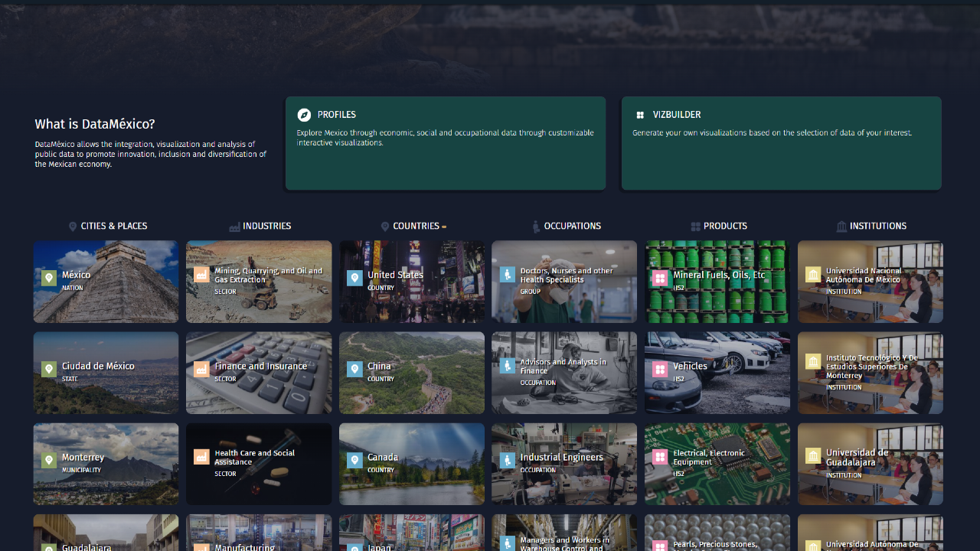This screenshot has height=551, width=980.
Task: Click the institution icon on Universidad de Guadalajara card
Action: coord(813,457)
